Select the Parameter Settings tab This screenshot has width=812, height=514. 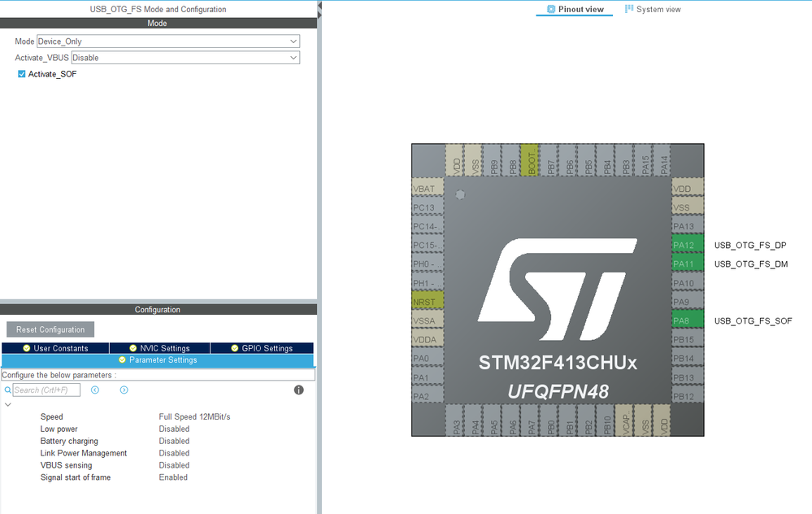(158, 360)
